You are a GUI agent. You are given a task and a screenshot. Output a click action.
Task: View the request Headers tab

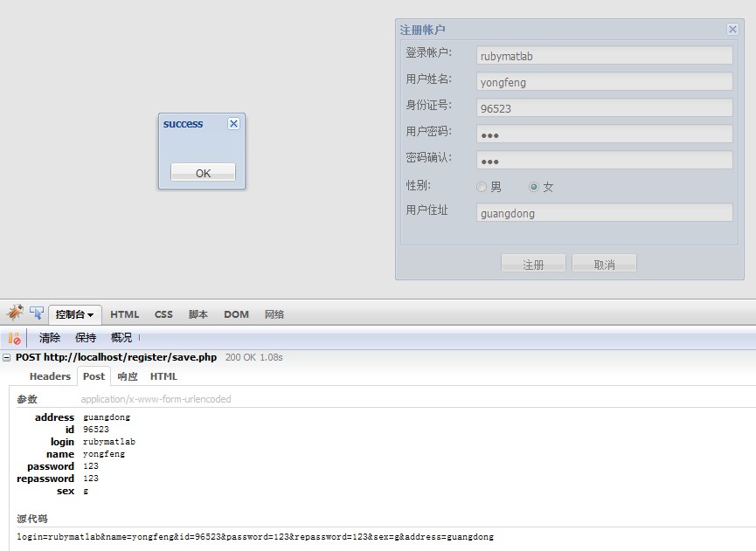coord(50,376)
